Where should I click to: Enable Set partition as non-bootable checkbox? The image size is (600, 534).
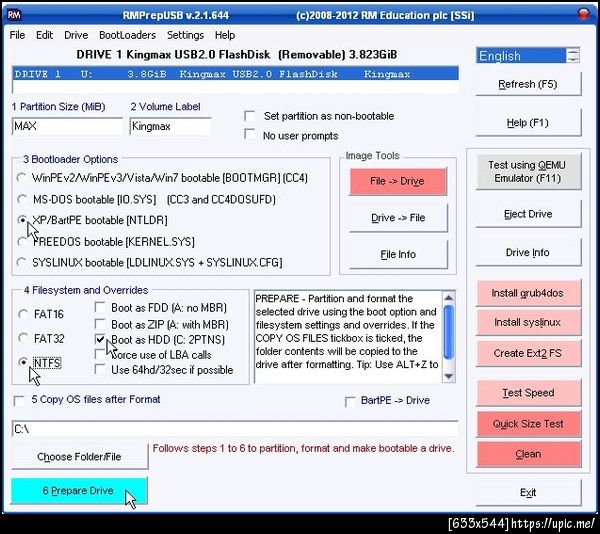249,116
